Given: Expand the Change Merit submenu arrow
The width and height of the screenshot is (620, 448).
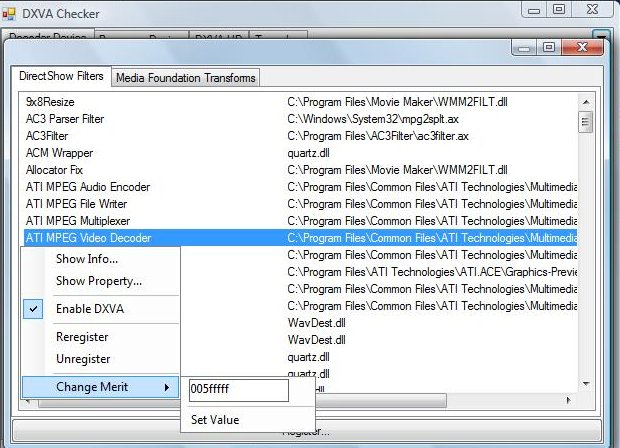Looking at the screenshot, I should click(166, 387).
